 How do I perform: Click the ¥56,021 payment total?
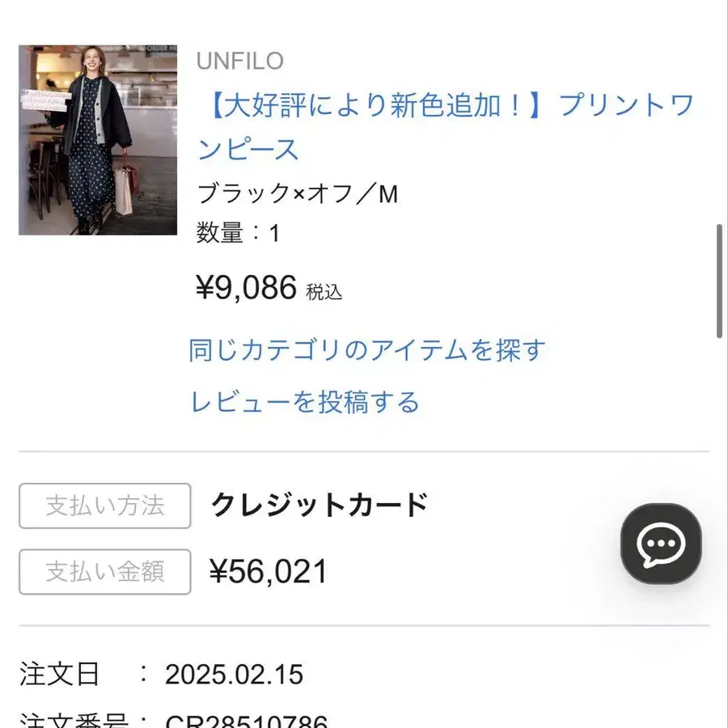click(x=269, y=572)
